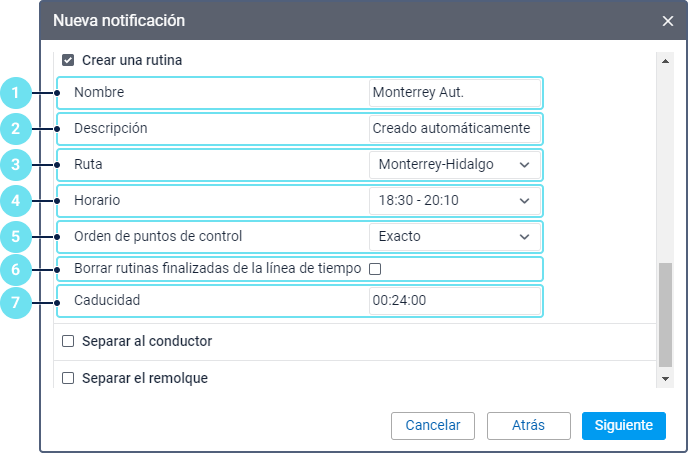
Task: Open the Ruta dropdown Monterrey-Hidalgo
Action: [x=454, y=164]
